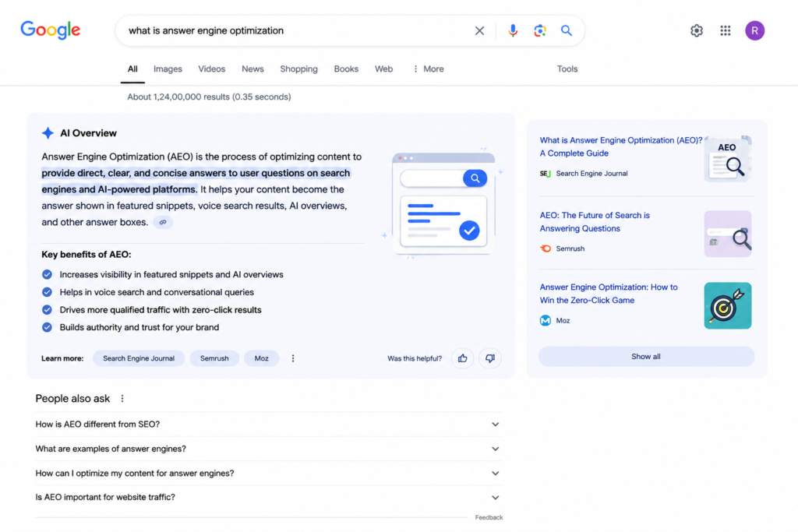This screenshot has height=532, width=798.
Task: Click the 'Increases visibility in featured snippets' benefit
Action: pos(171,275)
